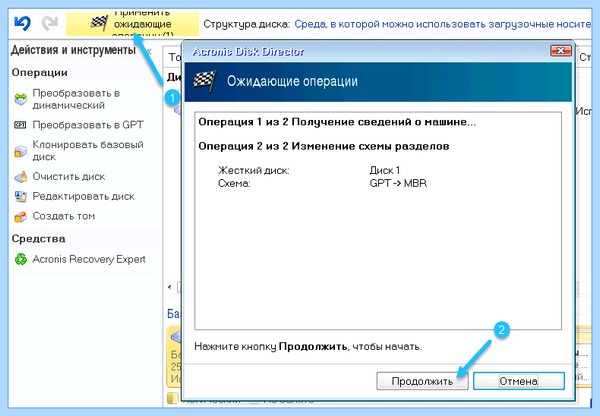This screenshot has width=600, height=416.
Task: Launch Acronis Recovery Expert tool
Action: 89,259
